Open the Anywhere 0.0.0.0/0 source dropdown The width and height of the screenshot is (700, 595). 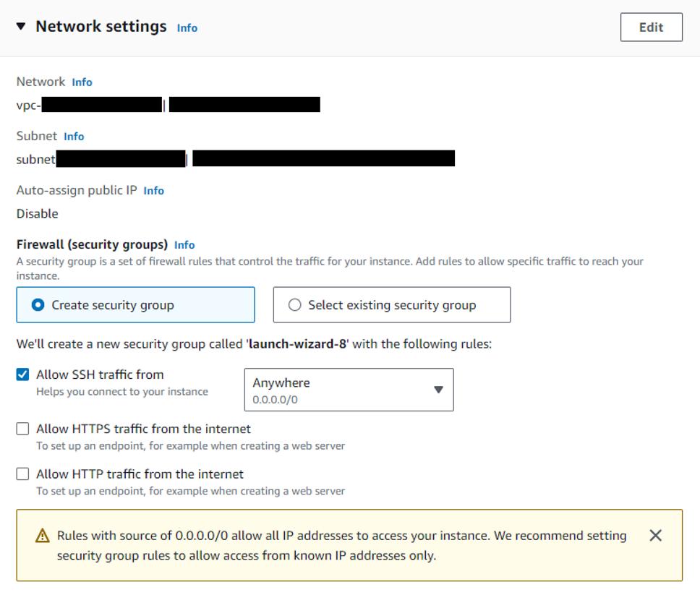click(349, 390)
